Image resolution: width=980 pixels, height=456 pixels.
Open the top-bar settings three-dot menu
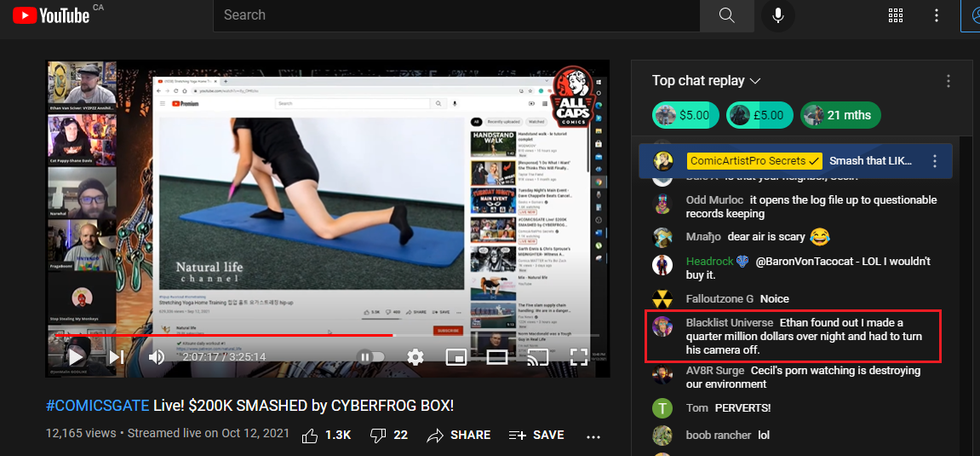937,15
